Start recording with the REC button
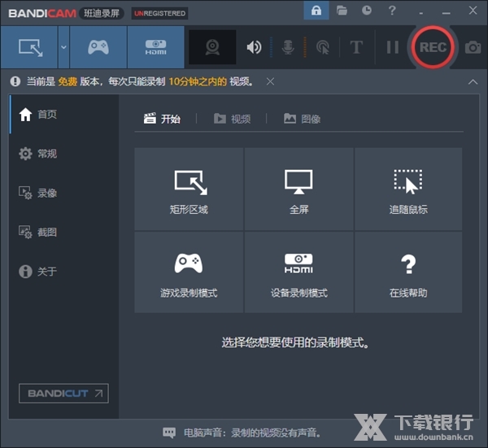 point(433,47)
